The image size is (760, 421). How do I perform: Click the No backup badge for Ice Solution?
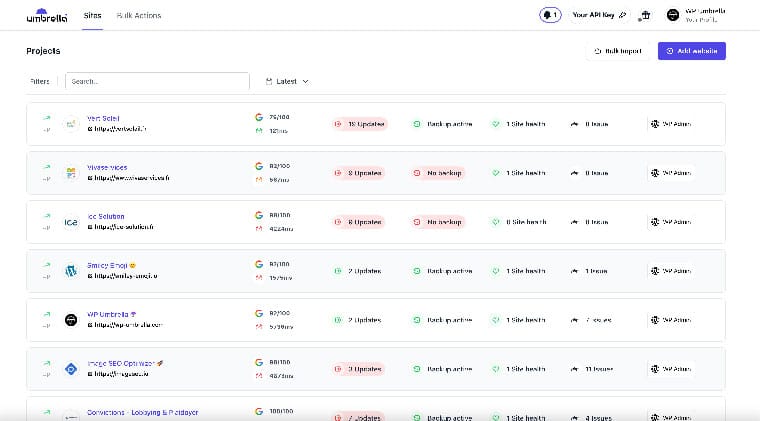point(438,222)
